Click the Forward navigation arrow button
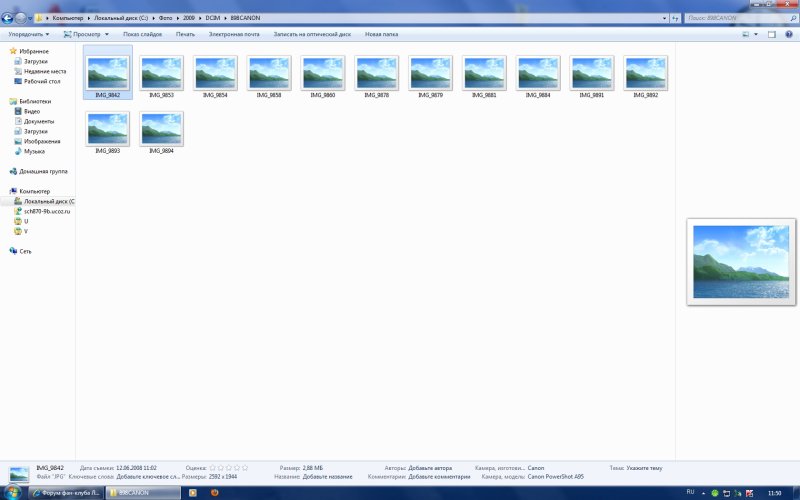Image resolution: width=800 pixels, height=500 pixels. coord(20,18)
